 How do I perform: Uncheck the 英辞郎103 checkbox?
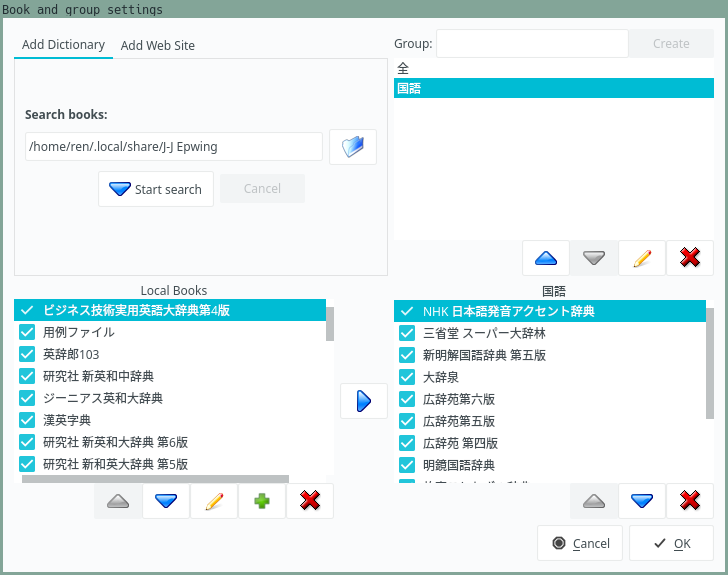27,354
